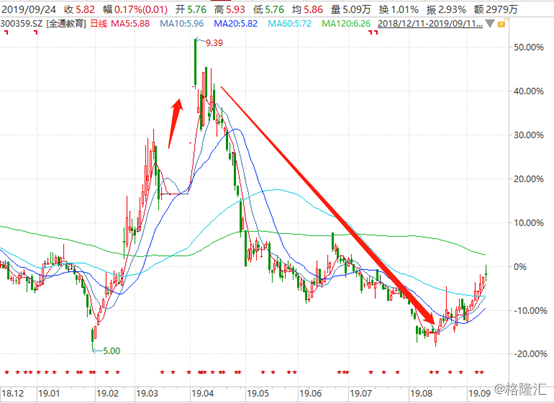Image resolution: width=554 pixels, height=403 pixels.
Task: Click the 300359.SZ stock code label
Action: pos(21,24)
